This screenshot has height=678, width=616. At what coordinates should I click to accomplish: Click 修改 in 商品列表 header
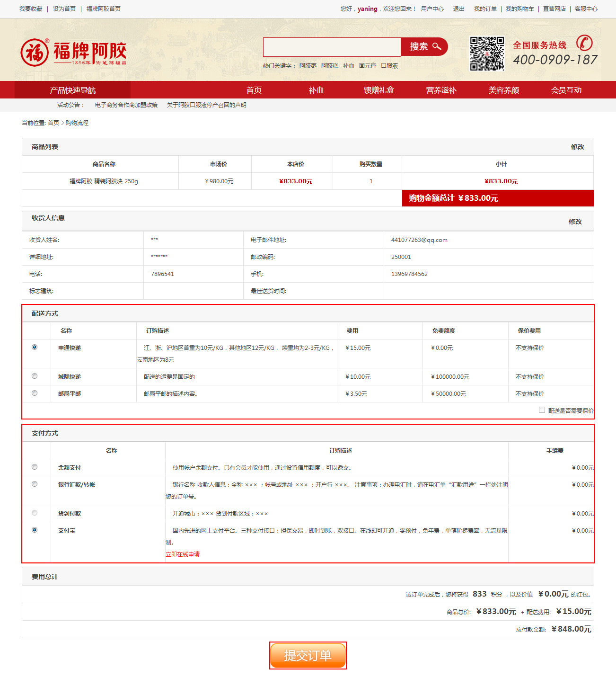[577, 147]
